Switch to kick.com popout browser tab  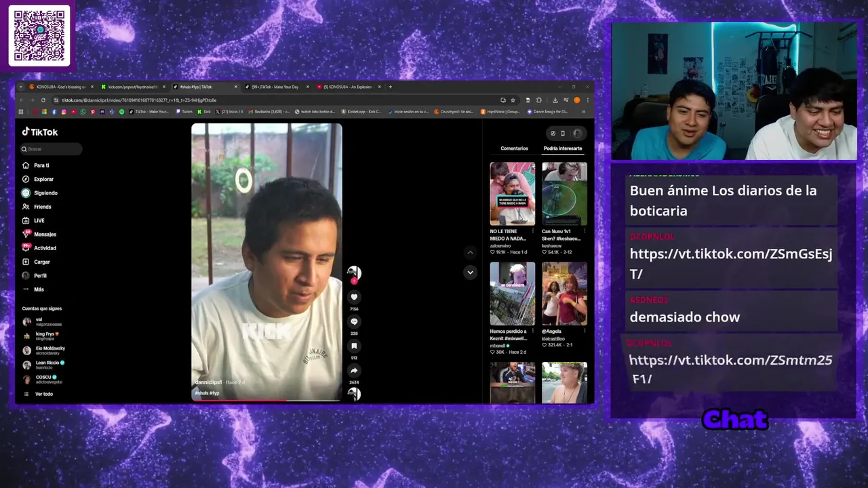[x=132, y=87]
